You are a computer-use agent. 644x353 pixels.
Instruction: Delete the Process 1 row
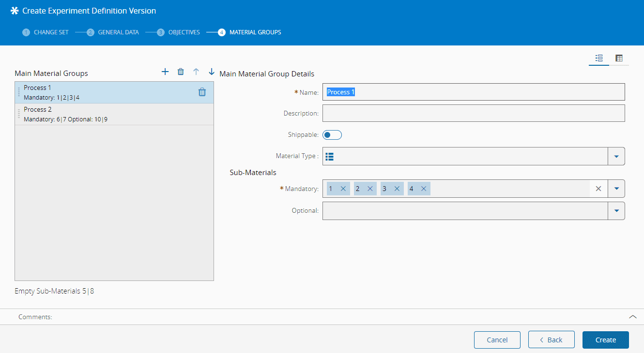click(x=202, y=92)
